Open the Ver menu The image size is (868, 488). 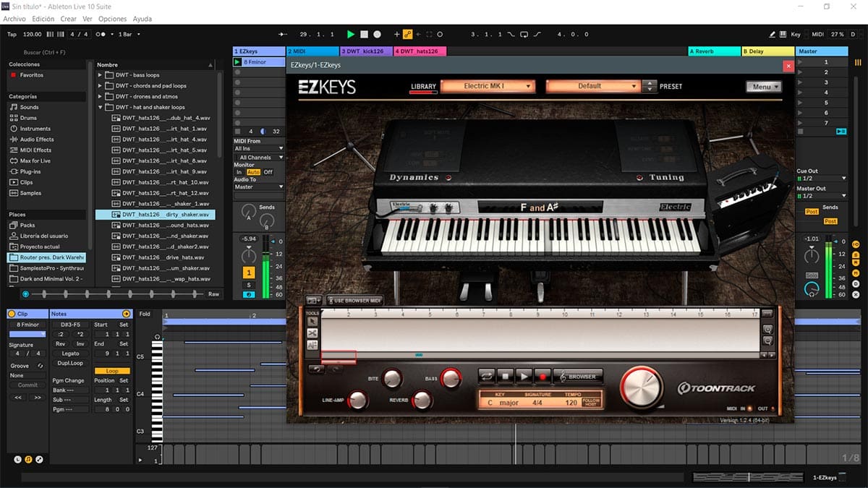(88, 19)
